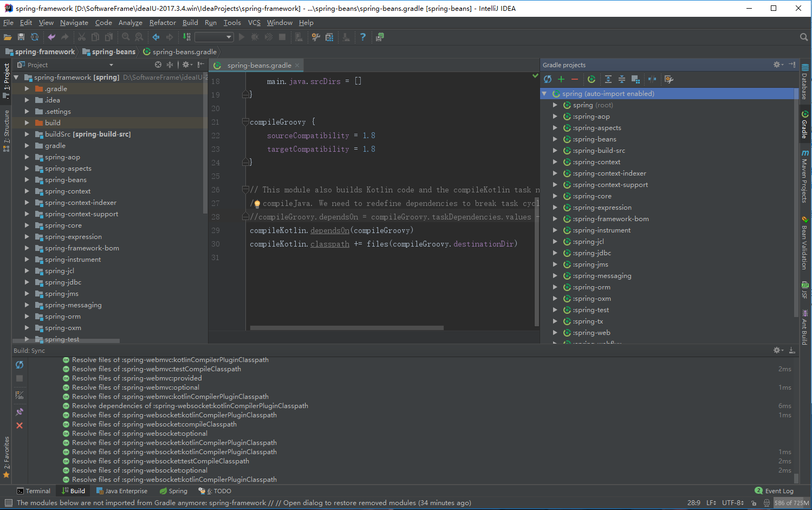Open the Event Log

[x=774, y=491]
